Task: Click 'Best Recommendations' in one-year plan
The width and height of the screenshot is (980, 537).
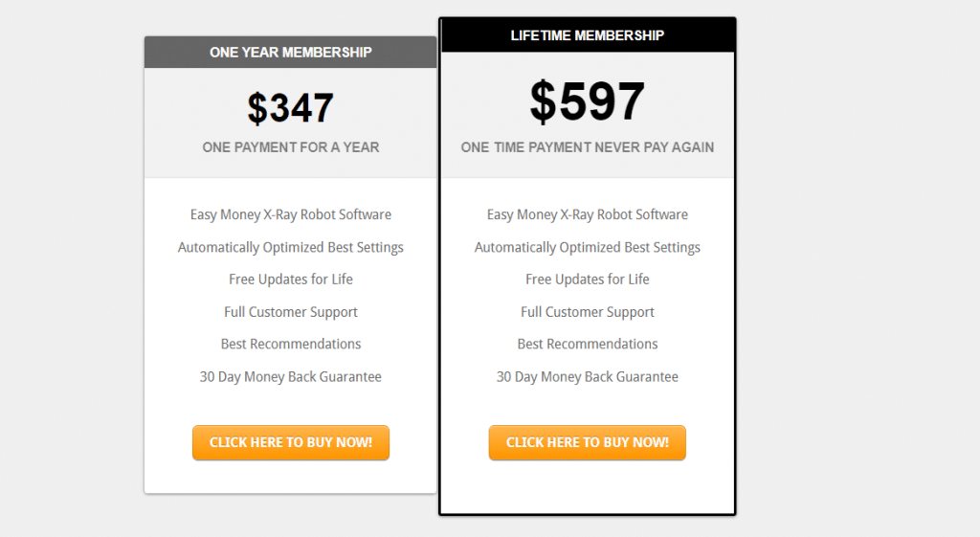Action: point(290,344)
